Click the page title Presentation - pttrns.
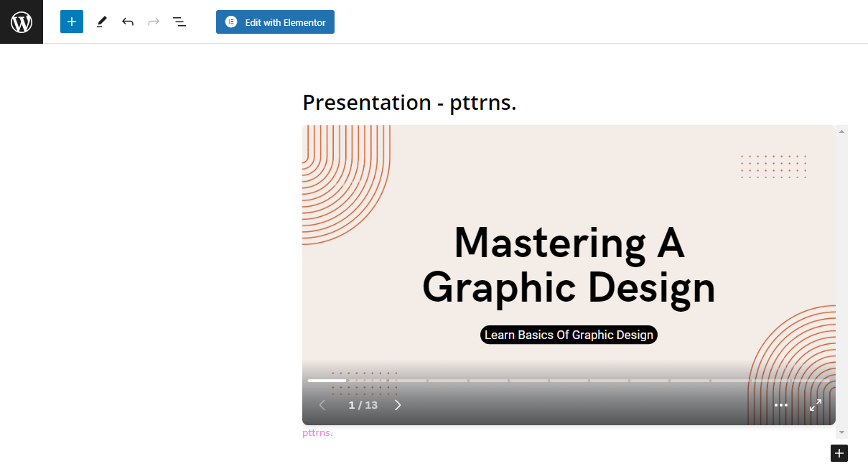868x469 pixels. (409, 103)
